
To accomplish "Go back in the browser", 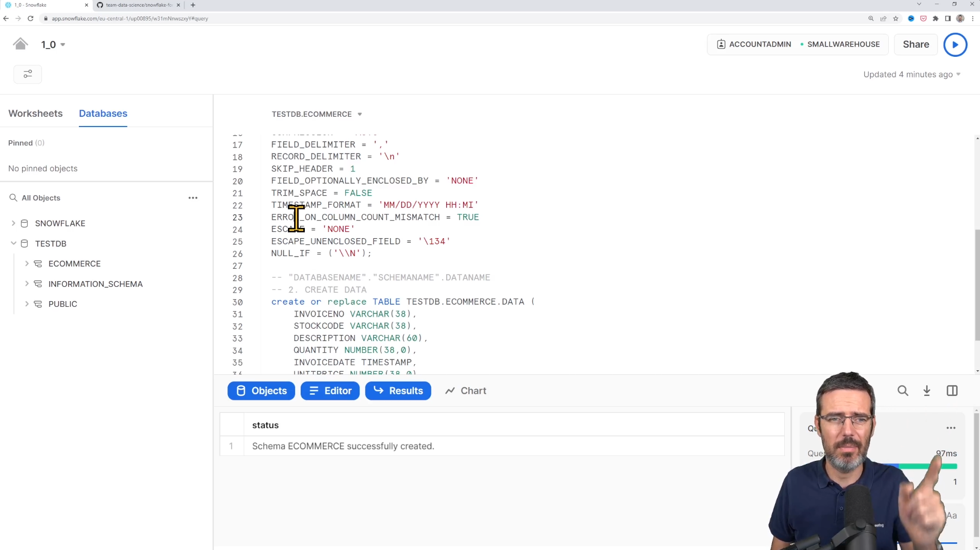I will pos(6,18).
